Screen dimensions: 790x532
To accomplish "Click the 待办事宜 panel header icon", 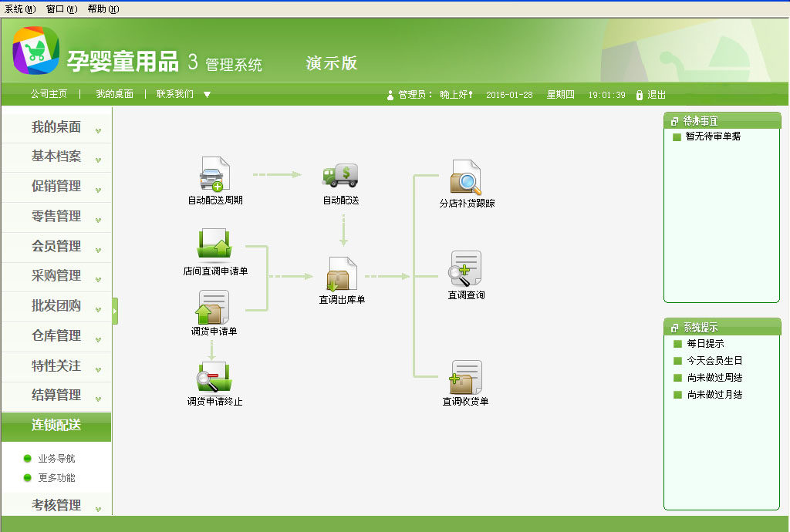I will pos(674,121).
